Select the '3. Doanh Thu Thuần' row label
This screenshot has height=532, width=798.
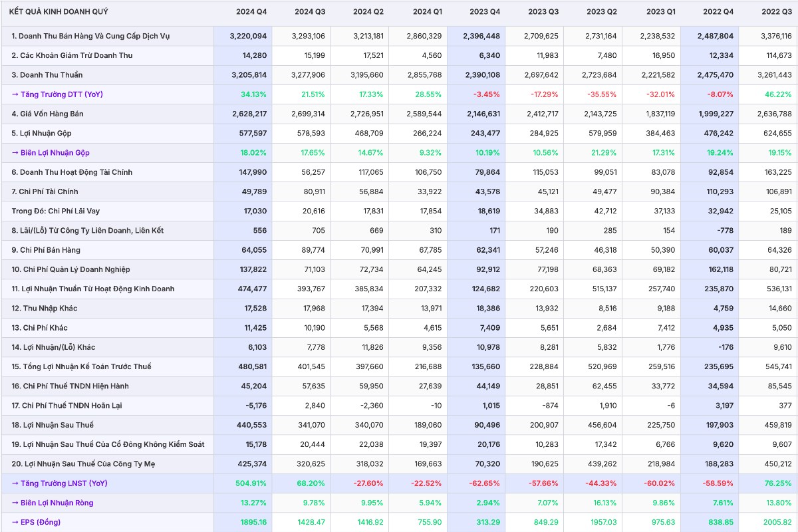pyautogui.click(x=47, y=75)
